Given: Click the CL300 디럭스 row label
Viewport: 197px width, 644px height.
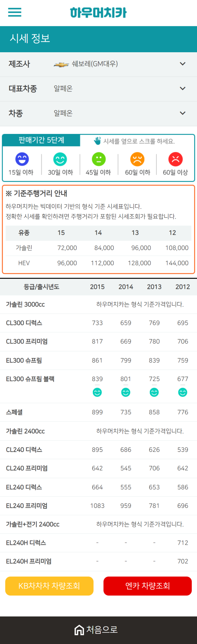Looking at the screenshot, I should point(24,323).
